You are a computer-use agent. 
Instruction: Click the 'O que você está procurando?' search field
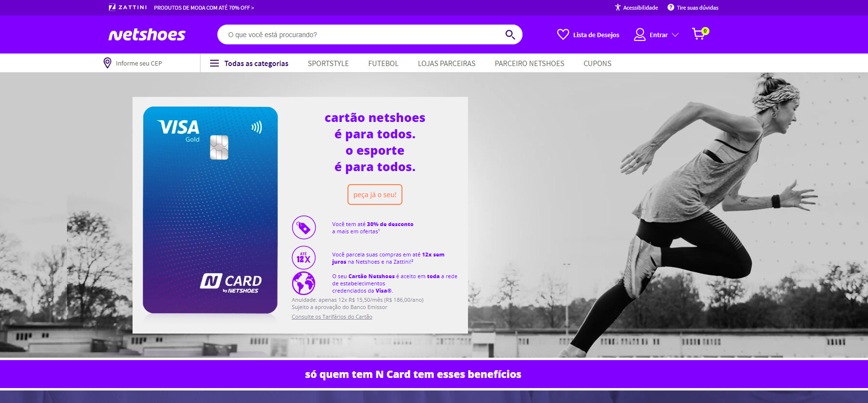coord(361,35)
